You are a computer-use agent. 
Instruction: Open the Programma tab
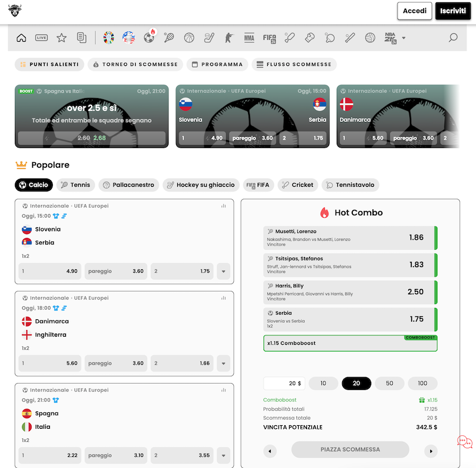[217, 64]
